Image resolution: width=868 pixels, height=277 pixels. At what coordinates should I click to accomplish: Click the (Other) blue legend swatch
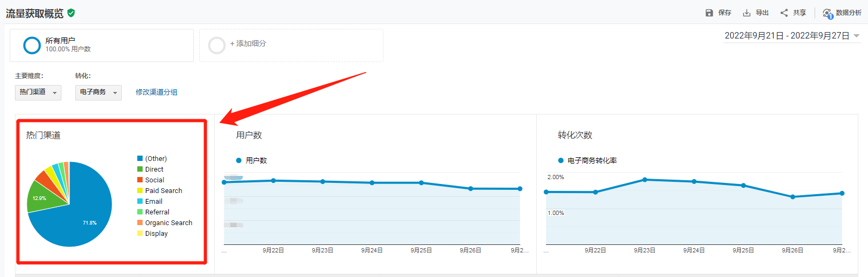pyautogui.click(x=140, y=158)
